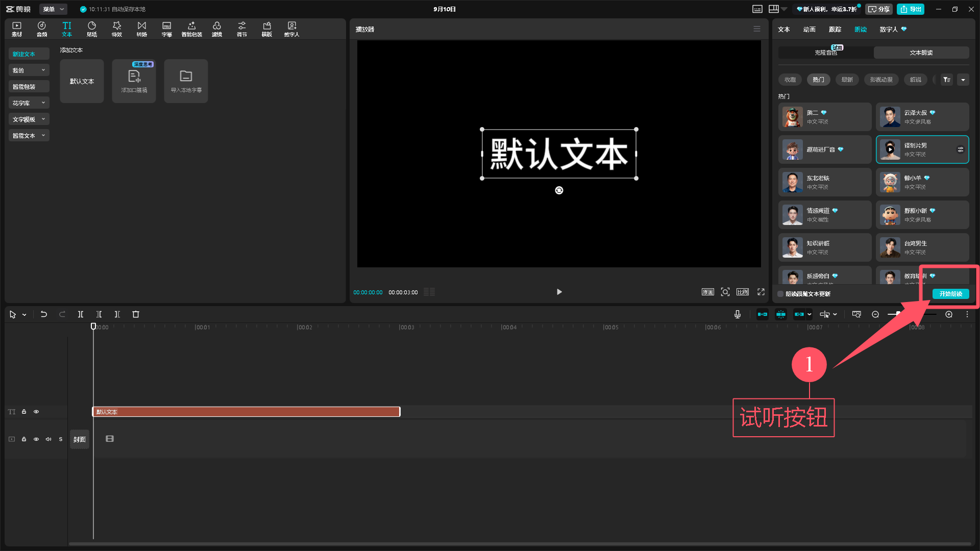This screenshot has width=980, height=551.
Task: Click the 开始朗读 button
Action: coord(950,294)
